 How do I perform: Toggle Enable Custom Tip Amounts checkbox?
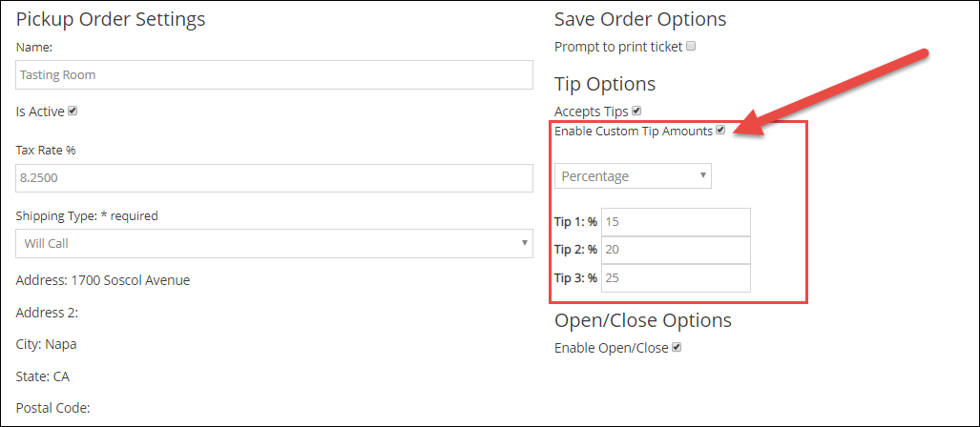tap(720, 131)
